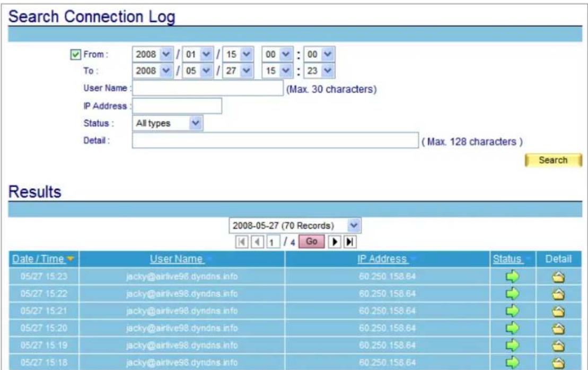Click the status arrow icon for 05/27 15:19
This screenshot has width=588, height=370.
pos(512,345)
